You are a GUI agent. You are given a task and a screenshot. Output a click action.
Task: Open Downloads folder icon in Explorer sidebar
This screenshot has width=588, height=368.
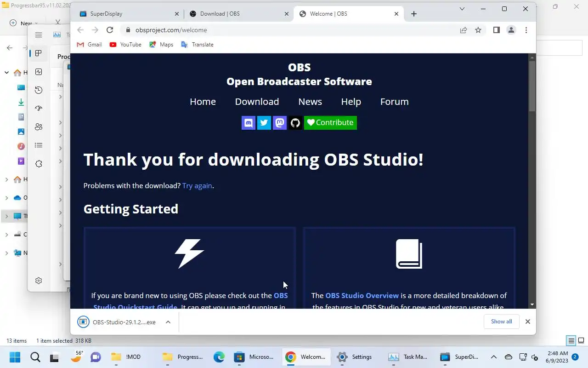21,102
